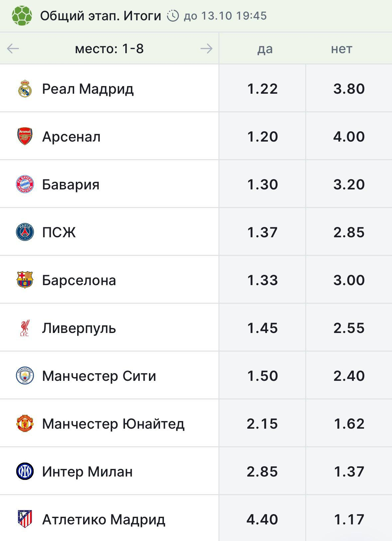Screen dimensions: 392x541
Task: Click the PSG club crest
Action: (x=25, y=232)
